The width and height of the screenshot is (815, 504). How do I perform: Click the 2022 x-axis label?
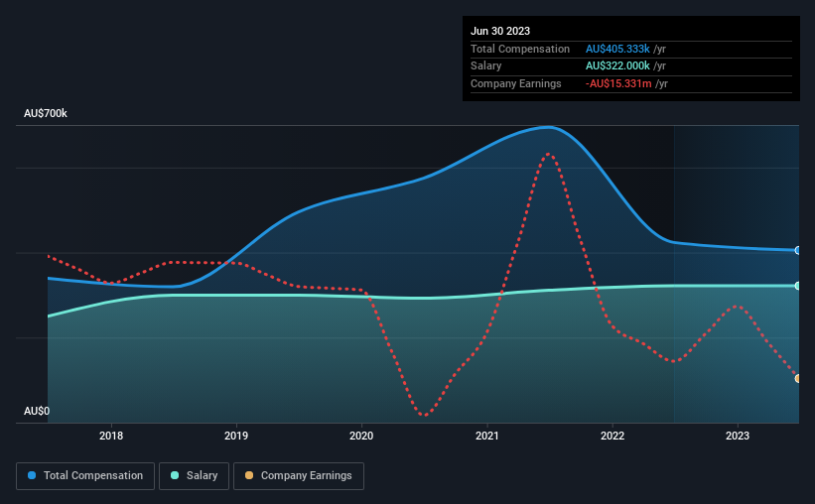pyautogui.click(x=612, y=436)
